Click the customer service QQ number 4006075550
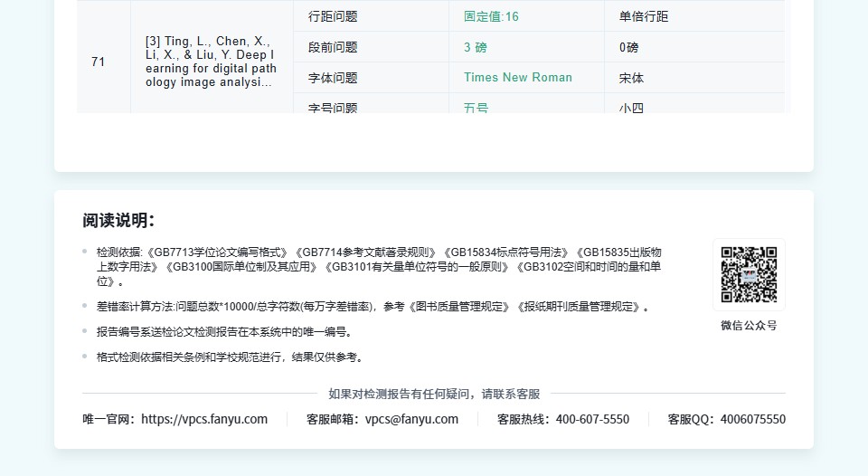 pos(753,419)
